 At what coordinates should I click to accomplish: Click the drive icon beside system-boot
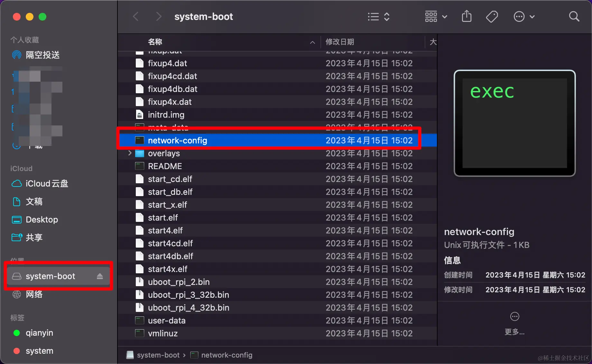(17, 276)
